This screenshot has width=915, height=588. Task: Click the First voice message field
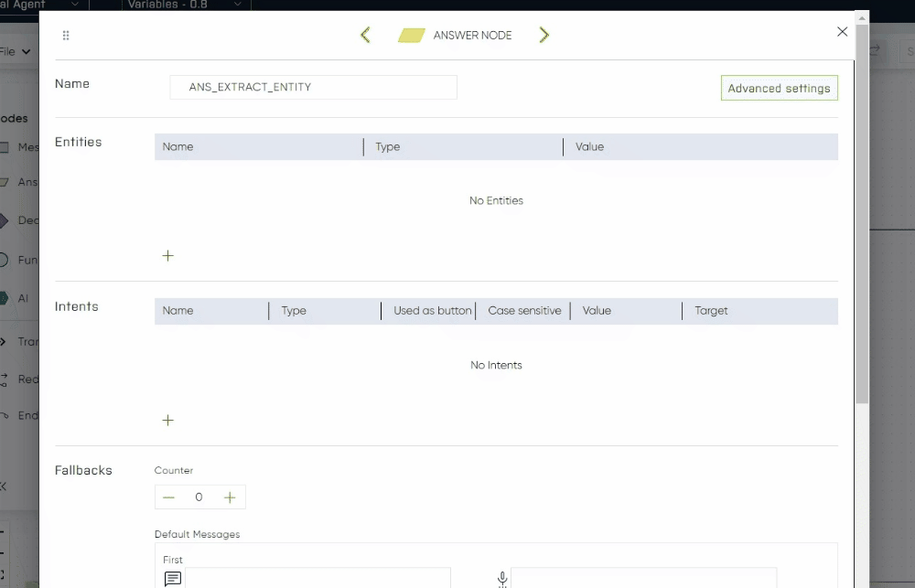tap(643, 578)
